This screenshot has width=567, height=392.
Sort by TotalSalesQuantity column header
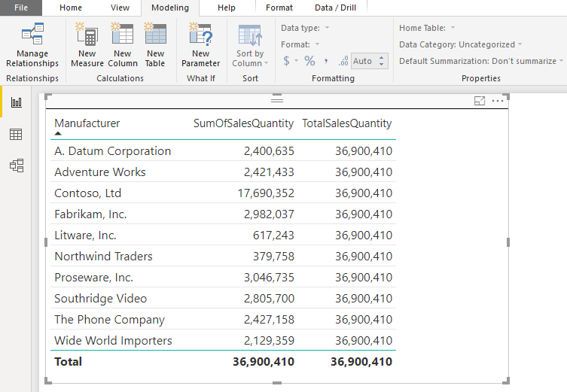click(x=347, y=123)
